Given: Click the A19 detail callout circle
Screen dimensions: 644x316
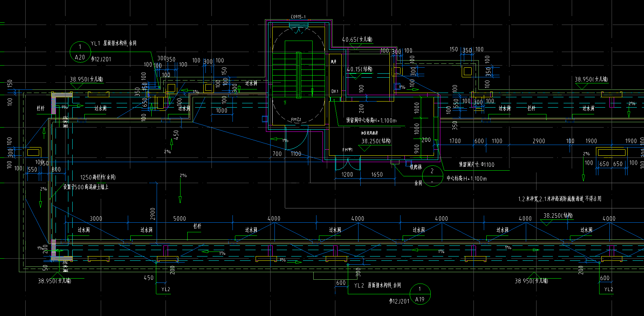Looking at the screenshot, I should click(x=420, y=294).
